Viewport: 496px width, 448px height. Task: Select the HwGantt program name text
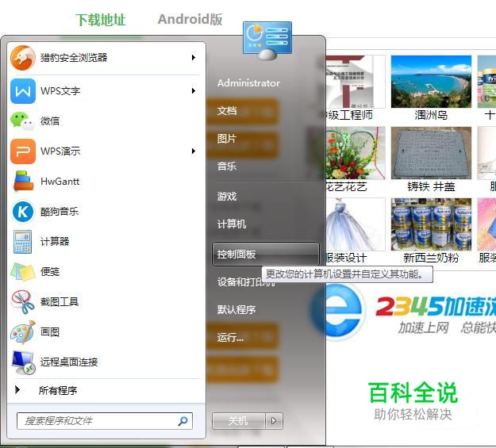pos(60,182)
